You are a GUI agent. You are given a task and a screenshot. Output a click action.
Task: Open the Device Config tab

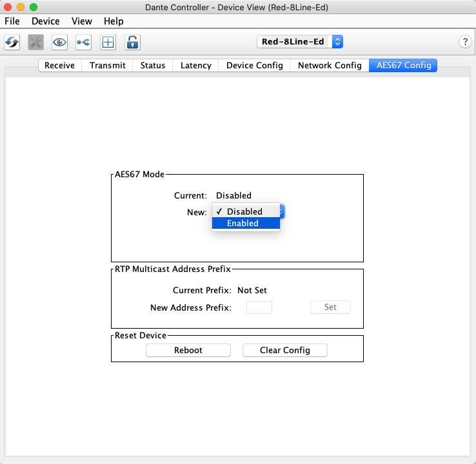pyautogui.click(x=254, y=65)
